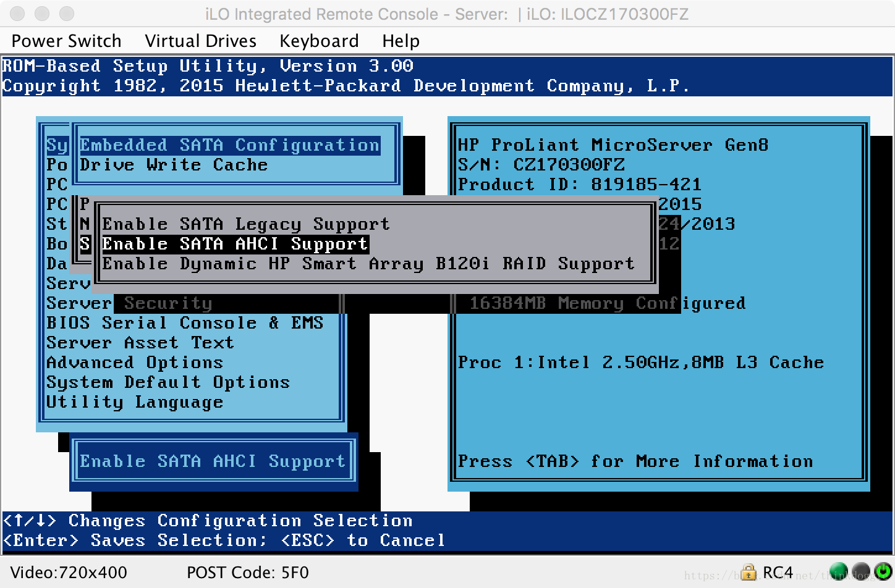Image resolution: width=895 pixels, height=588 pixels.
Task: Choose Utility Language menu entry
Action: coord(135,402)
